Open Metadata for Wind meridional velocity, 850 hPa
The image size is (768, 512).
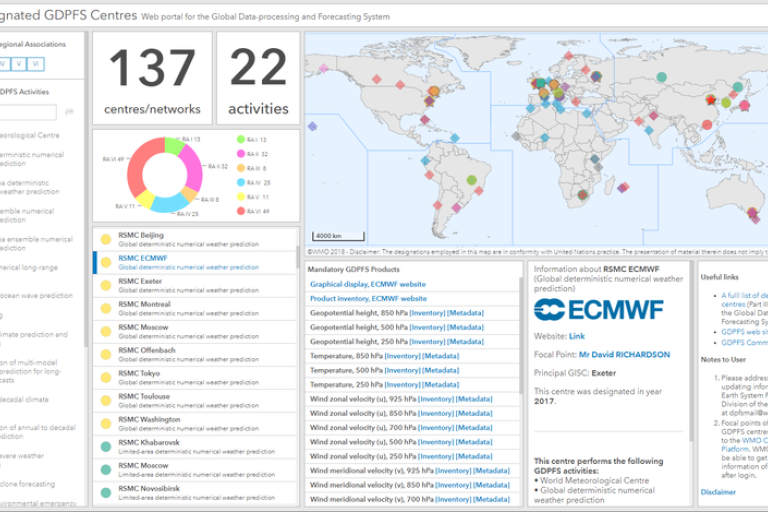(x=491, y=485)
